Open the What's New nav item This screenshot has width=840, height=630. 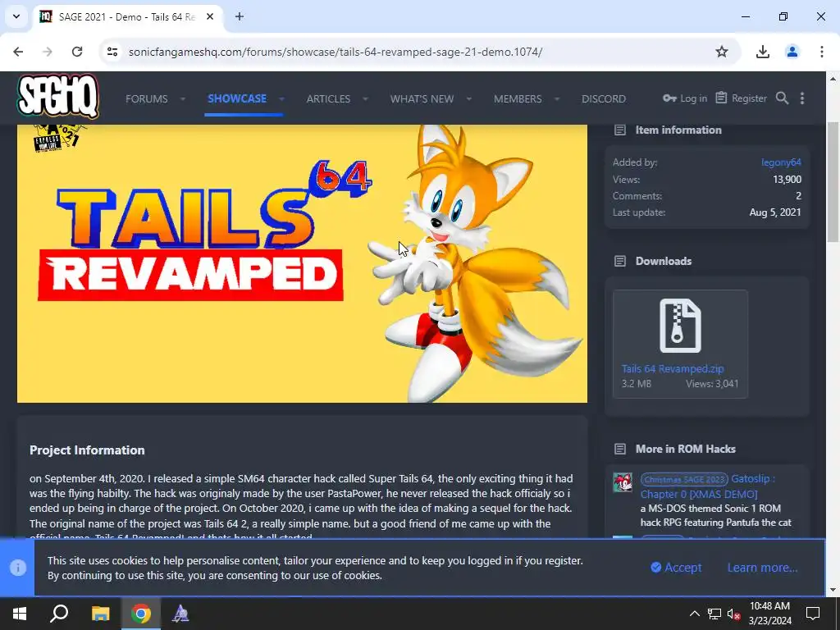(x=422, y=98)
